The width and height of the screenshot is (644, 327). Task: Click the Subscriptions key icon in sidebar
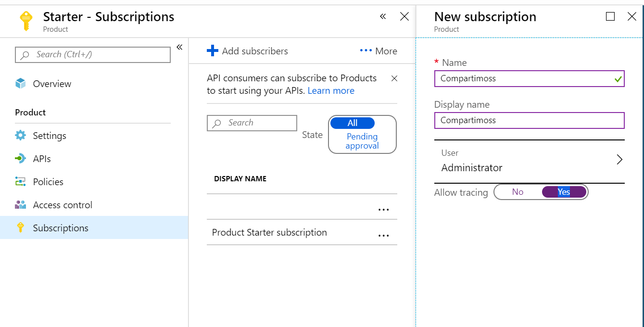click(20, 228)
